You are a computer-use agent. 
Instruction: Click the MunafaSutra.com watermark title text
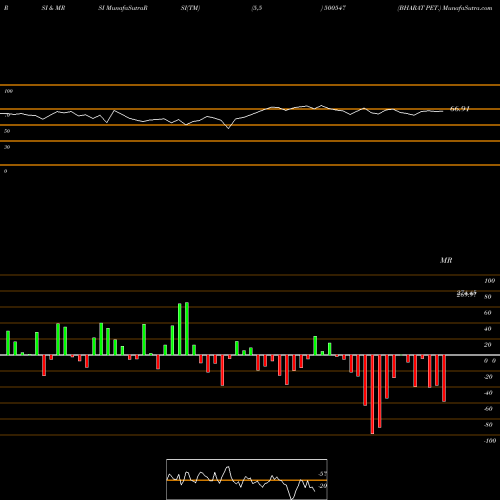(467, 8)
